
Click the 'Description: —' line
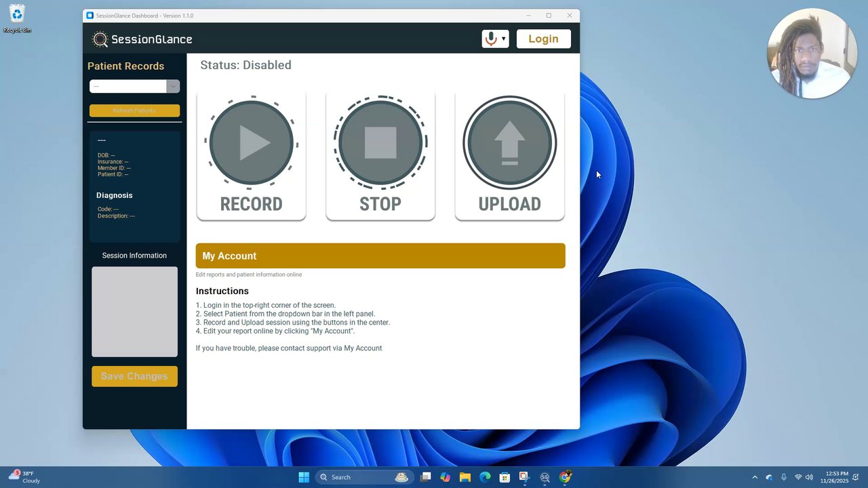tap(117, 216)
